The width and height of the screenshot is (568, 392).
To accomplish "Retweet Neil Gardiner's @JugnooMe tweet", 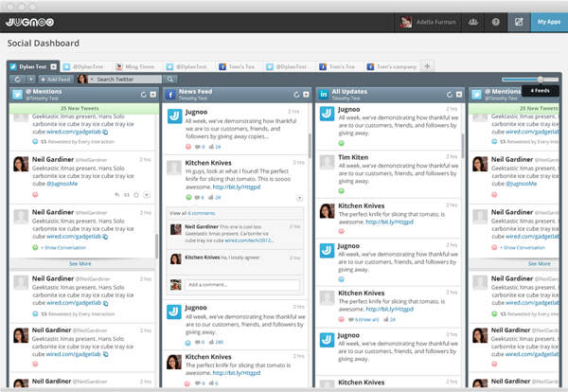I will coord(126,193).
